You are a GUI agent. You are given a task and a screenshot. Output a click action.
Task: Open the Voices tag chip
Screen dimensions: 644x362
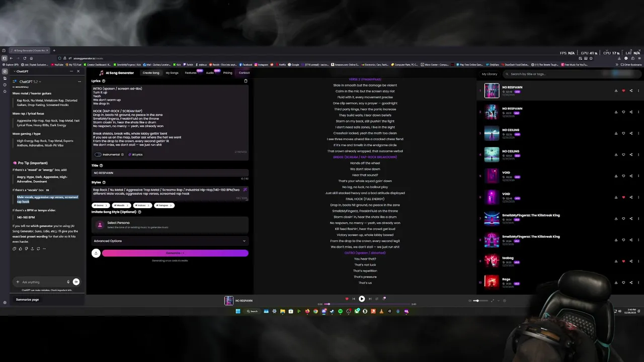[x=142, y=205]
